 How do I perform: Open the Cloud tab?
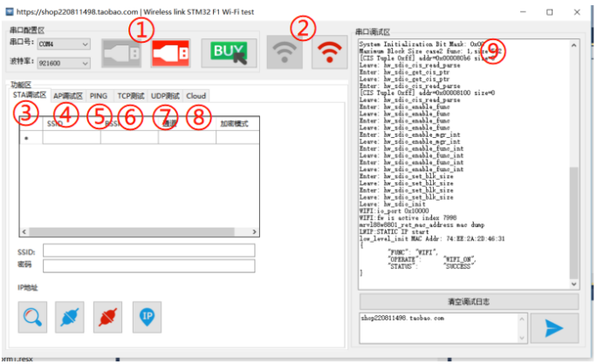[196, 96]
